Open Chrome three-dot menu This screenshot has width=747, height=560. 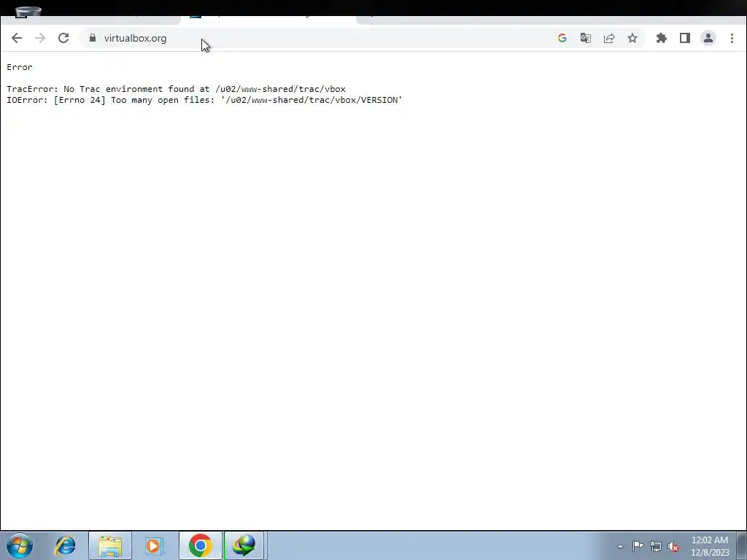click(x=732, y=38)
